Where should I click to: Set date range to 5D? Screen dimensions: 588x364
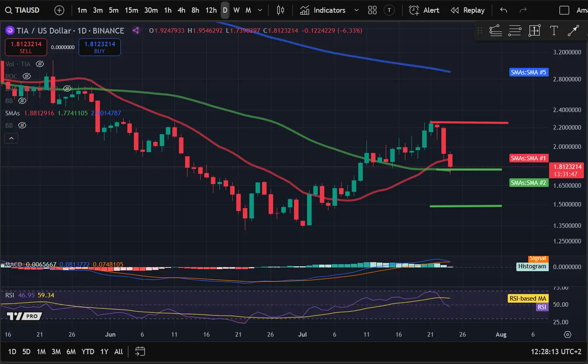pyautogui.click(x=27, y=352)
